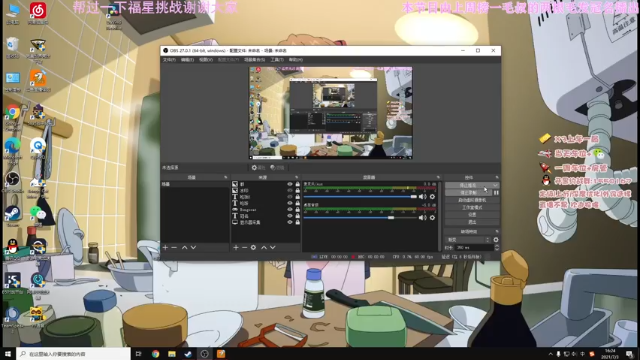Open transition properties gear in Scene Transitions

pos(496,240)
